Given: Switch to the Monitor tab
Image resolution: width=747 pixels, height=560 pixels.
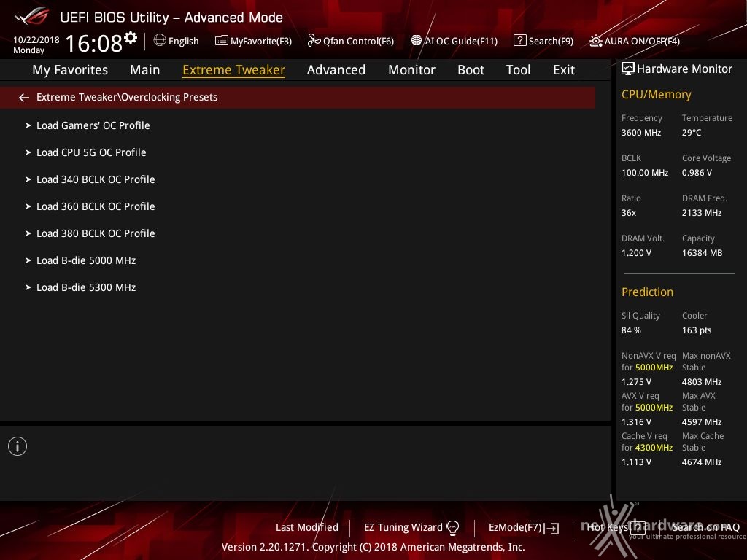Looking at the screenshot, I should coord(411,70).
